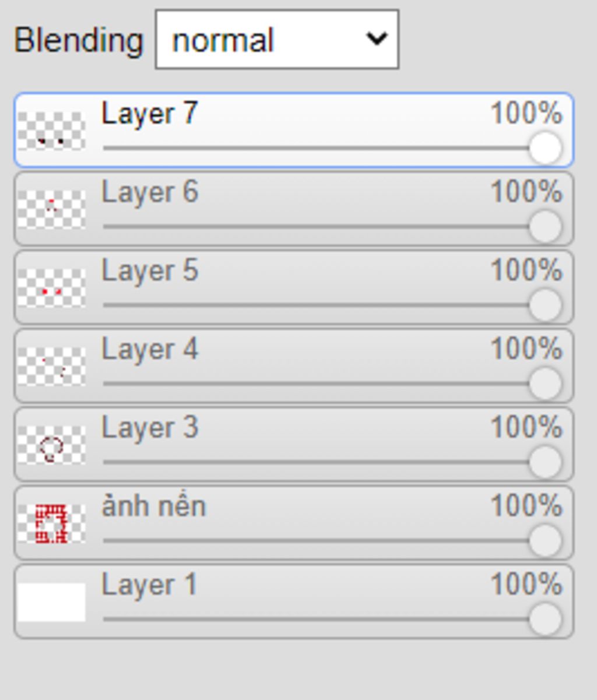Click the Layer 4 opacity slider handle
The width and height of the screenshot is (597, 700).
tap(545, 384)
